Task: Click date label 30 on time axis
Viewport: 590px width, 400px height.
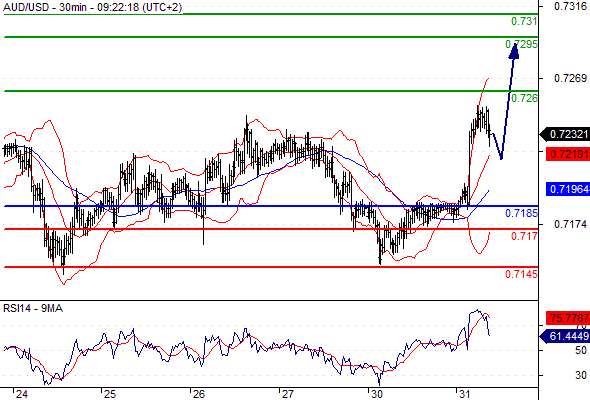Action: (x=377, y=394)
